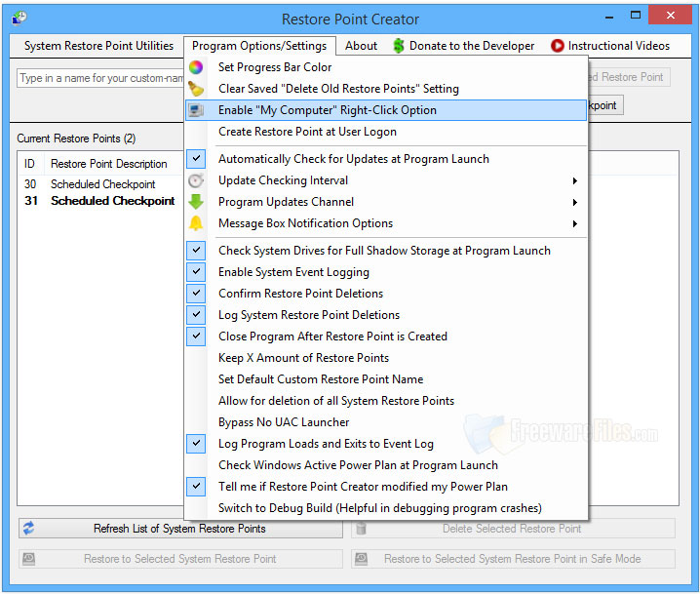
Task: Disable Enable System Event Logging option
Action: coord(386,272)
